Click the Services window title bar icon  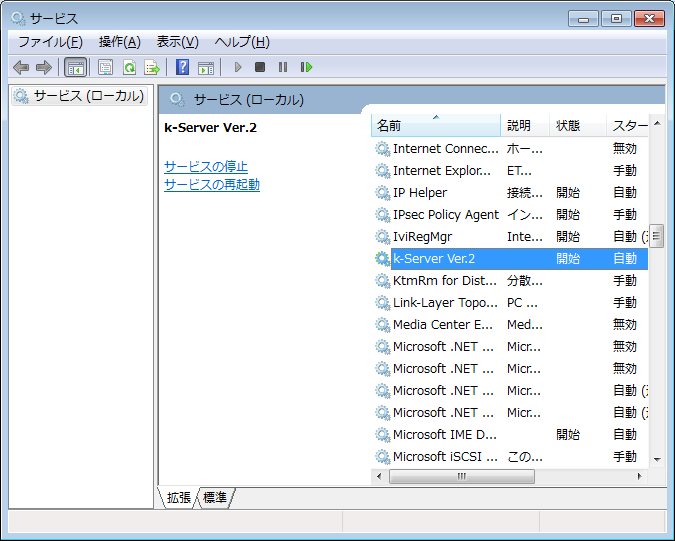point(18,19)
